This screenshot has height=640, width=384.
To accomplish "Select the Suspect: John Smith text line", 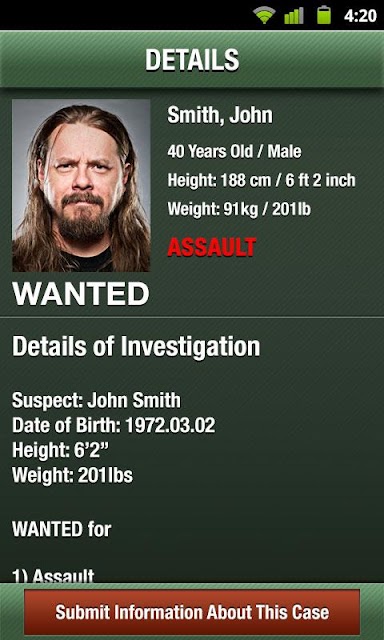I will (x=96, y=400).
